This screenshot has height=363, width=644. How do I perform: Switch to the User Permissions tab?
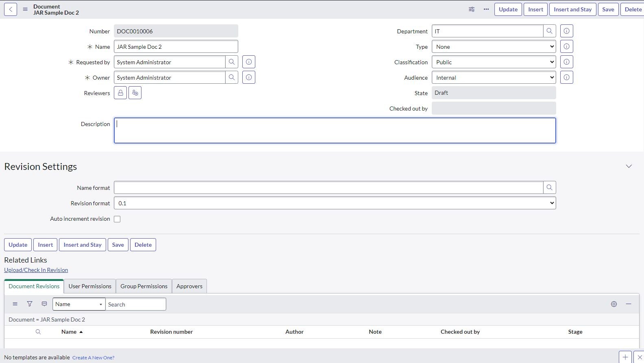[x=90, y=286]
